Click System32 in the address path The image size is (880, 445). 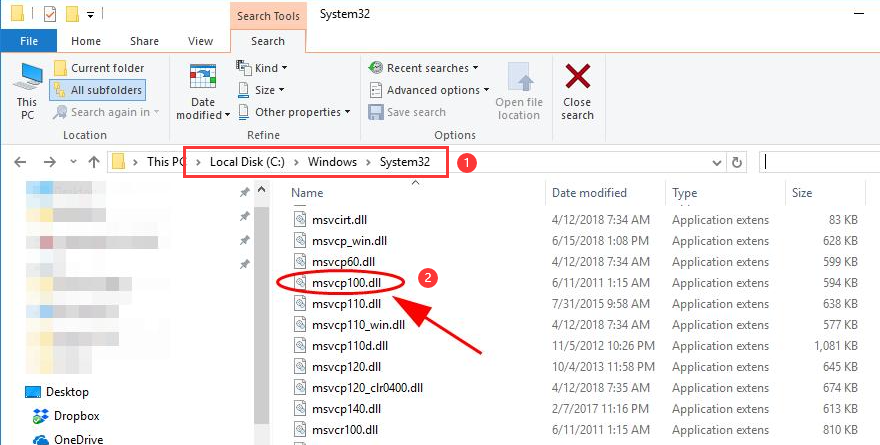(x=405, y=162)
